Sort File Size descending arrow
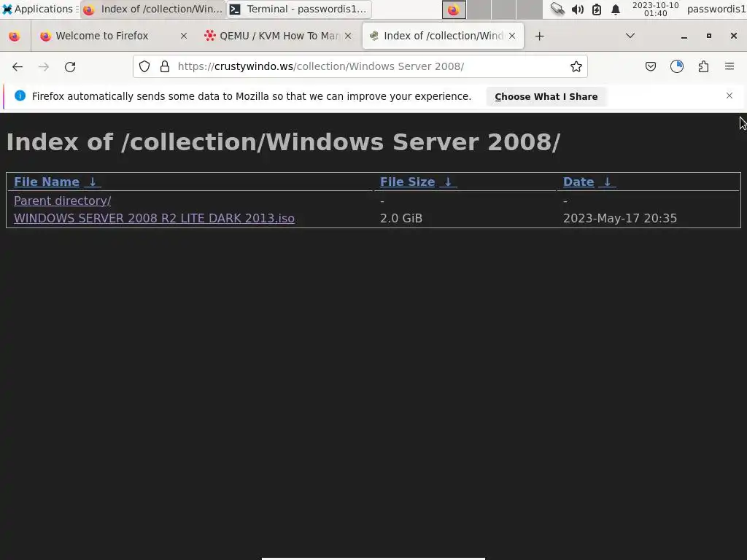Image resolution: width=747 pixels, height=560 pixels. [448, 182]
